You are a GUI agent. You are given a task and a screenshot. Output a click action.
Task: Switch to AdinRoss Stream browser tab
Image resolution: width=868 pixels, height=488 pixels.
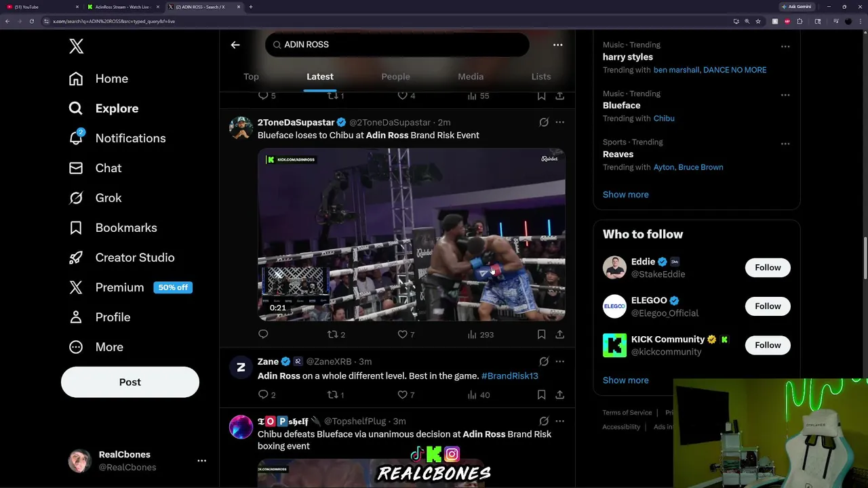tap(123, 7)
